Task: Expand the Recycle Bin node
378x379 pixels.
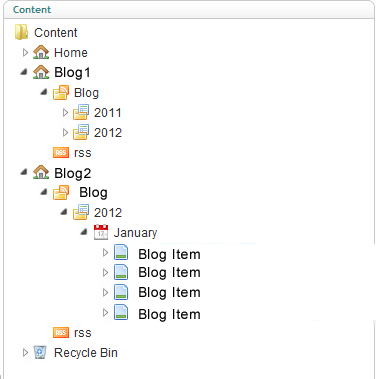Action: click(25, 352)
